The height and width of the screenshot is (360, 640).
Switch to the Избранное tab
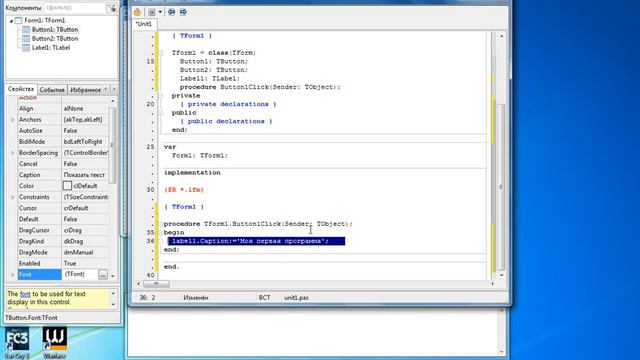click(85, 89)
